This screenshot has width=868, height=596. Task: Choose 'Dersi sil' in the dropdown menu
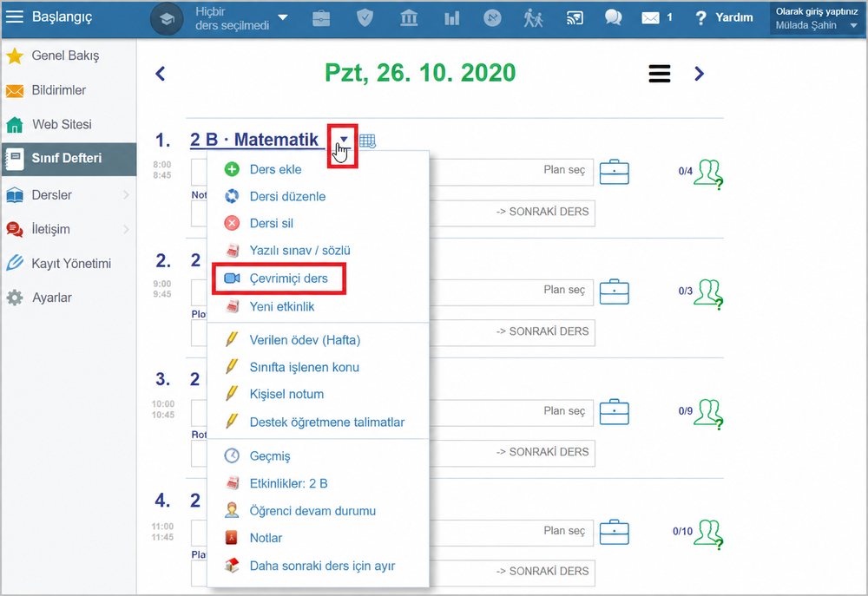click(271, 224)
